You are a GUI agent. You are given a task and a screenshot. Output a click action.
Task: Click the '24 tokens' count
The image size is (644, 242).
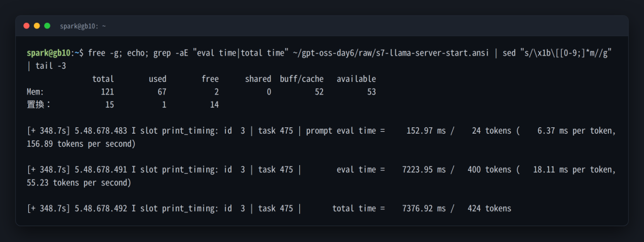[492, 131]
